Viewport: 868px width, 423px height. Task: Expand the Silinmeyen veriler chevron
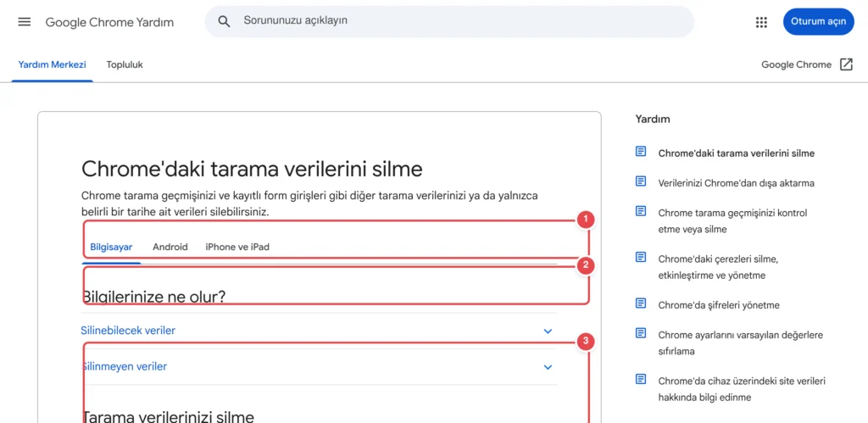coord(548,367)
